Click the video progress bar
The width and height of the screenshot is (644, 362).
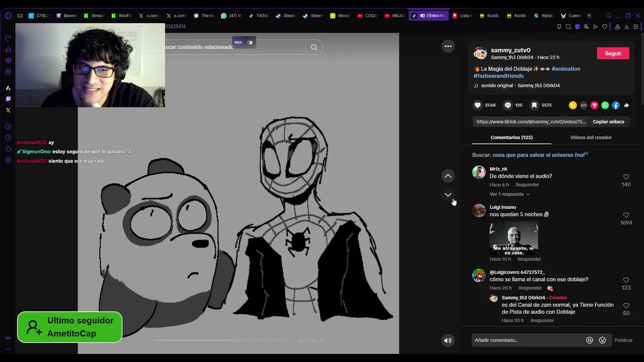click(x=221, y=340)
